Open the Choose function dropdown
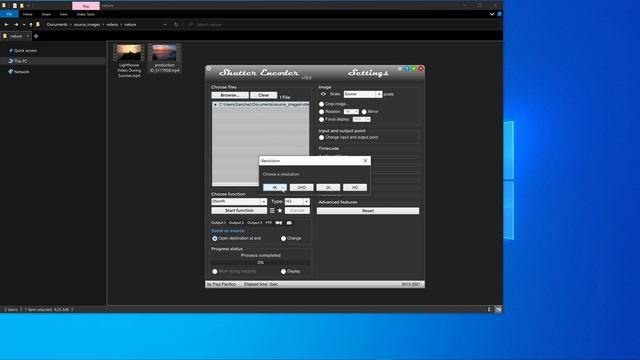The width and height of the screenshot is (640, 360). [x=264, y=202]
